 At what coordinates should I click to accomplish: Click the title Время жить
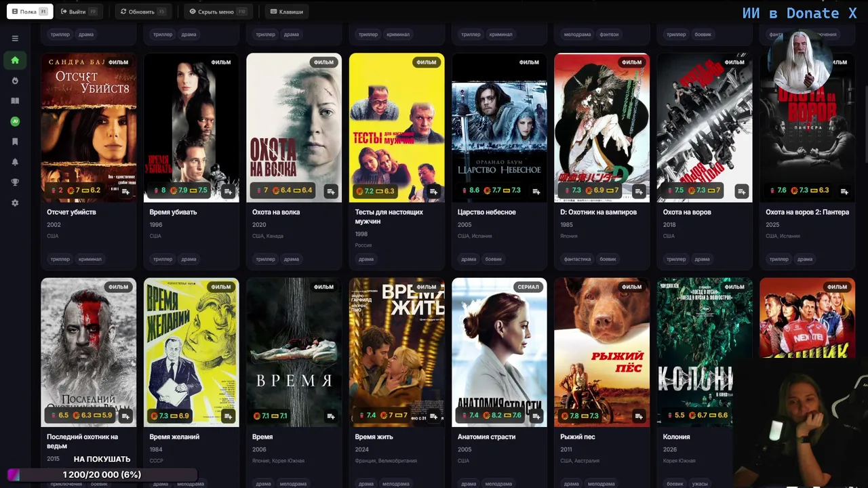[374, 437]
